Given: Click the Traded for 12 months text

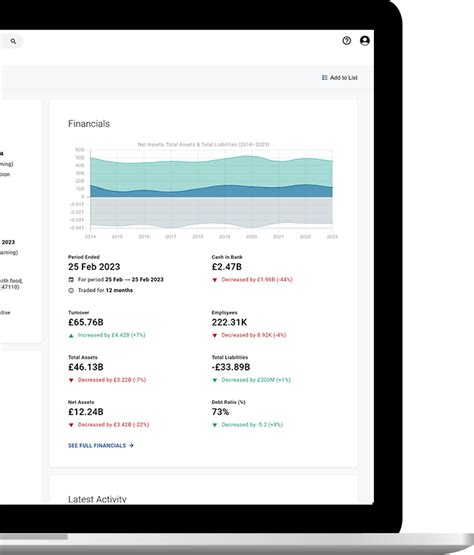Looking at the screenshot, I should click(105, 290).
